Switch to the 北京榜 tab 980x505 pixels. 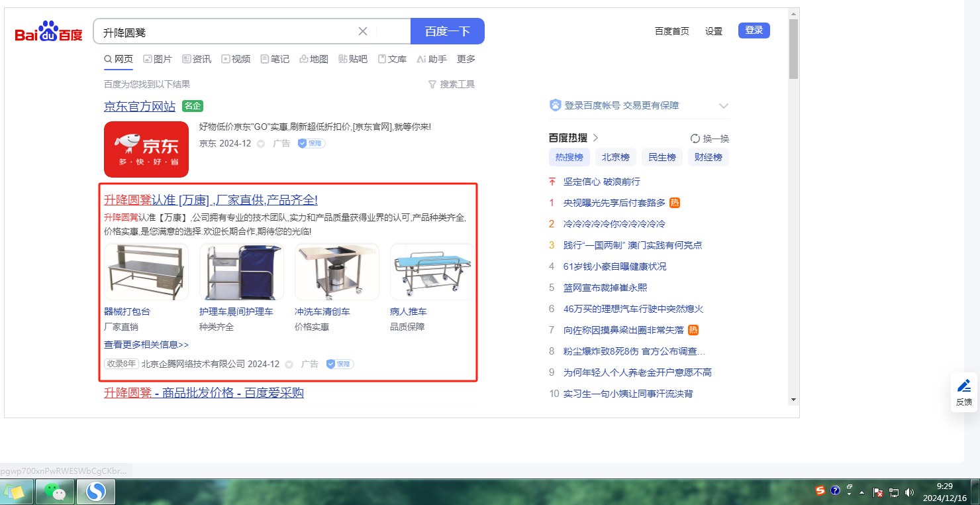pyautogui.click(x=616, y=157)
